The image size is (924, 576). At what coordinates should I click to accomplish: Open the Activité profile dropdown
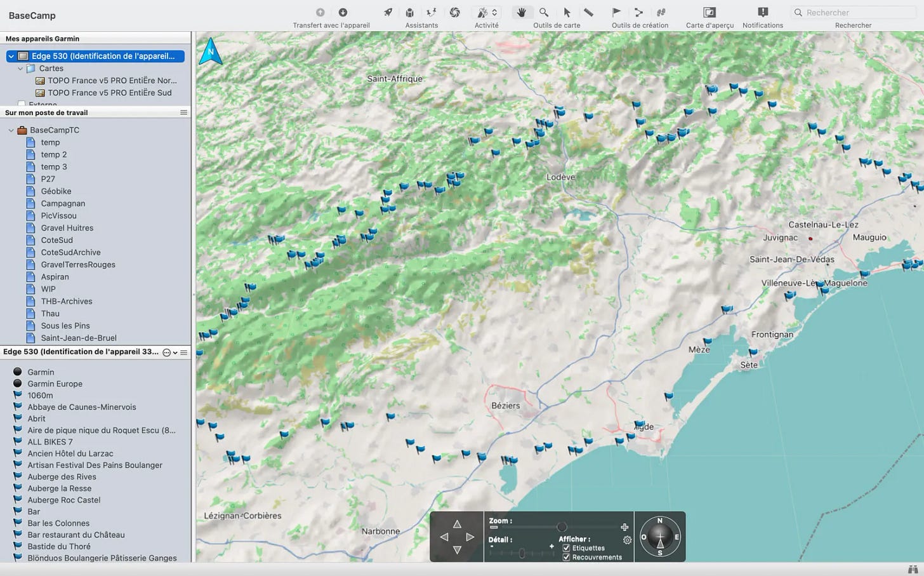(487, 12)
